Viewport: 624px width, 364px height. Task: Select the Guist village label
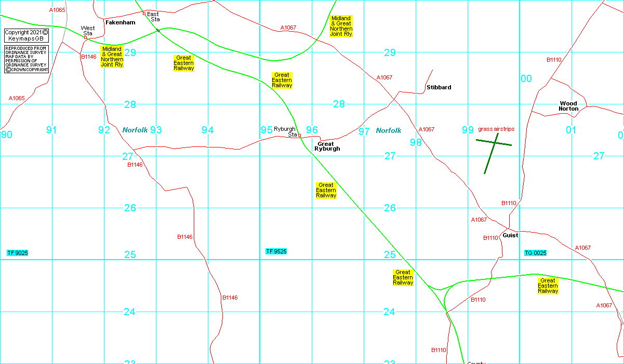coord(510,235)
